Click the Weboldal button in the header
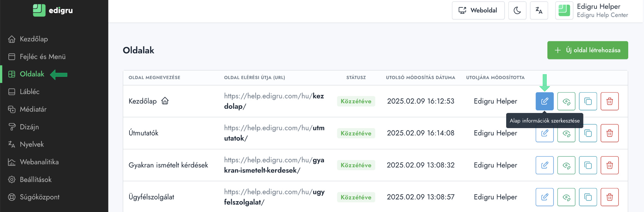This screenshot has width=644, height=212. coord(478,10)
